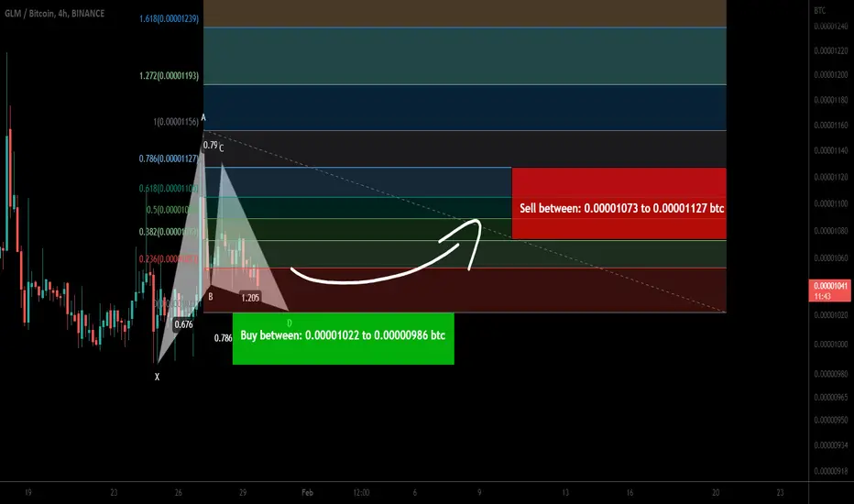Select harmonic pattern point A label
Image resolution: width=854 pixels, height=504 pixels.
click(x=203, y=117)
